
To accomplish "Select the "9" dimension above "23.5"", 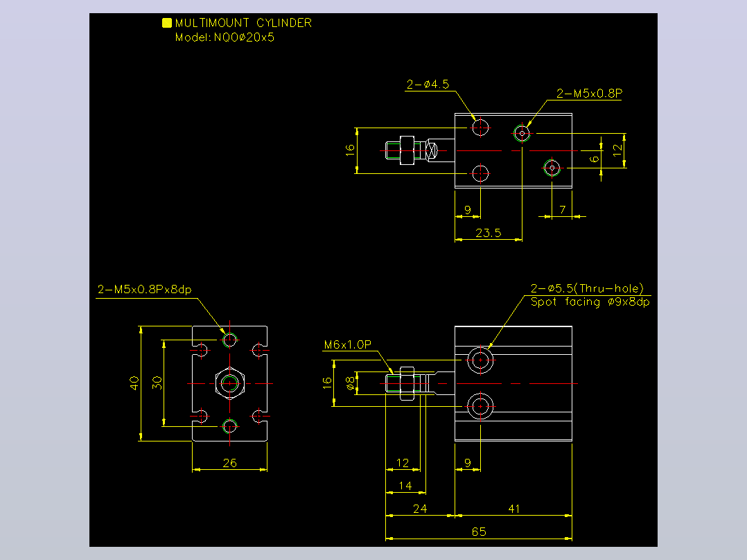I will pos(467,210).
